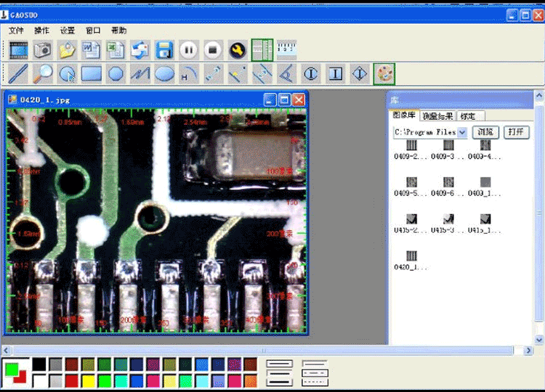Open the 帮助 menu
Image resolution: width=545 pixels, height=392 pixels.
(x=119, y=30)
